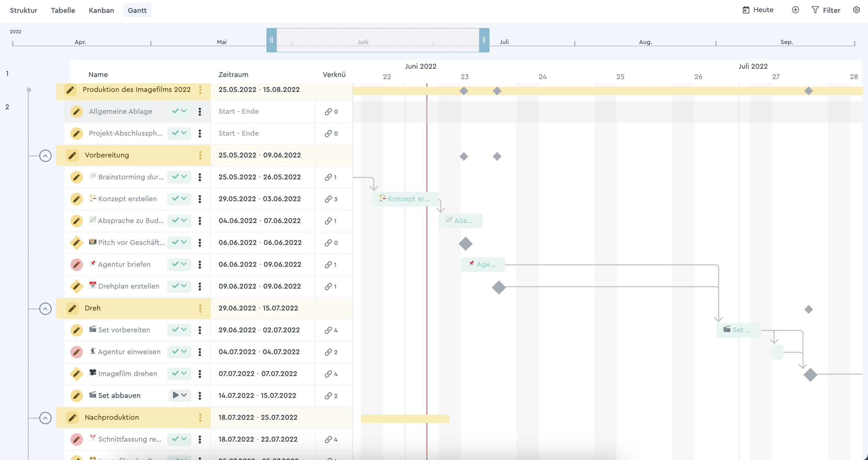Click diamond pencil icon for Imagefilm drehen
This screenshot has height=460, width=868.
click(77, 374)
